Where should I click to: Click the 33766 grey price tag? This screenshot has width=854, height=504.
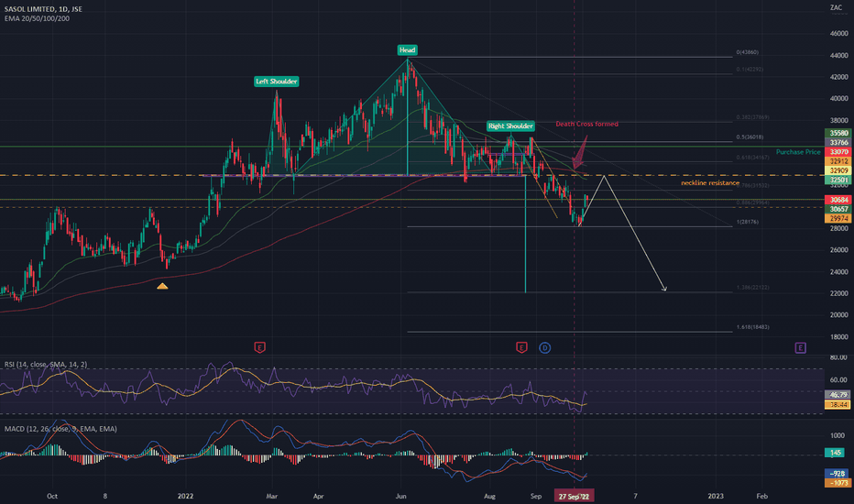(x=838, y=142)
